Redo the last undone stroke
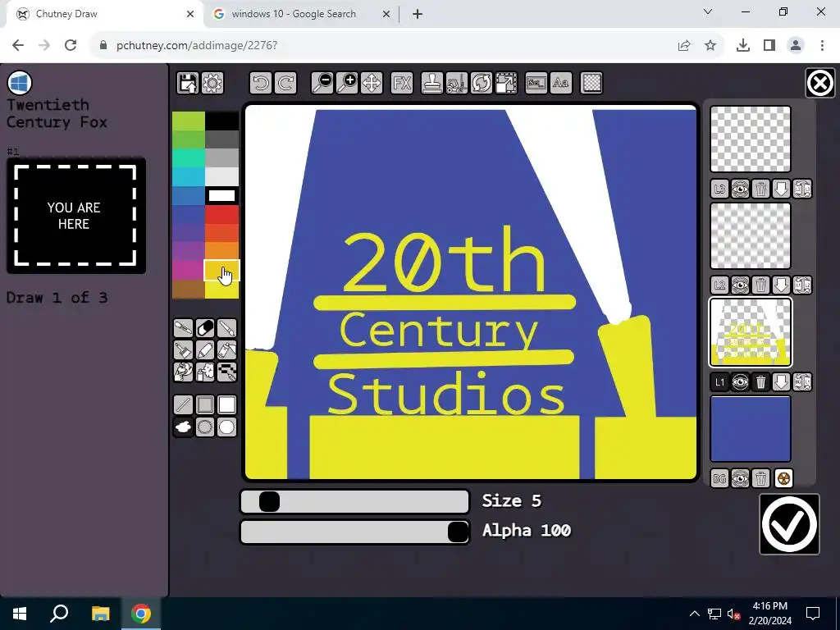This screenshot has width=840, height=630. tap(285, 83)
